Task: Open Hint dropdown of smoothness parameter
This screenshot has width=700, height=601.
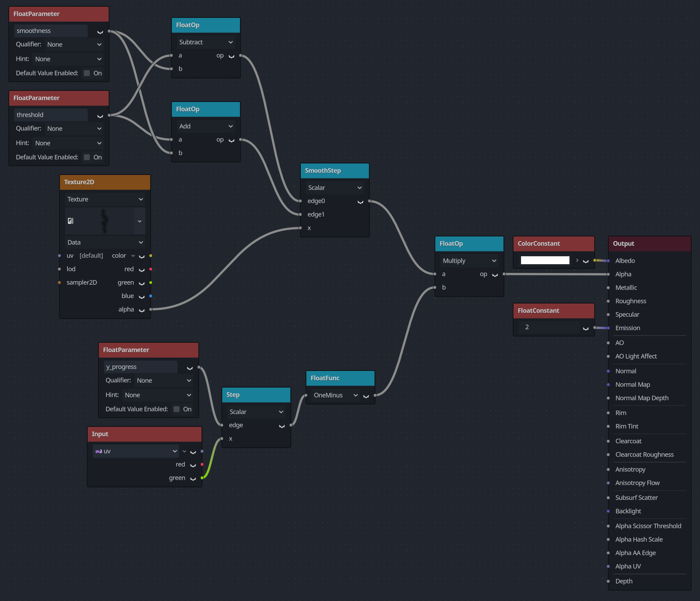Action: [x=68, y=59]
